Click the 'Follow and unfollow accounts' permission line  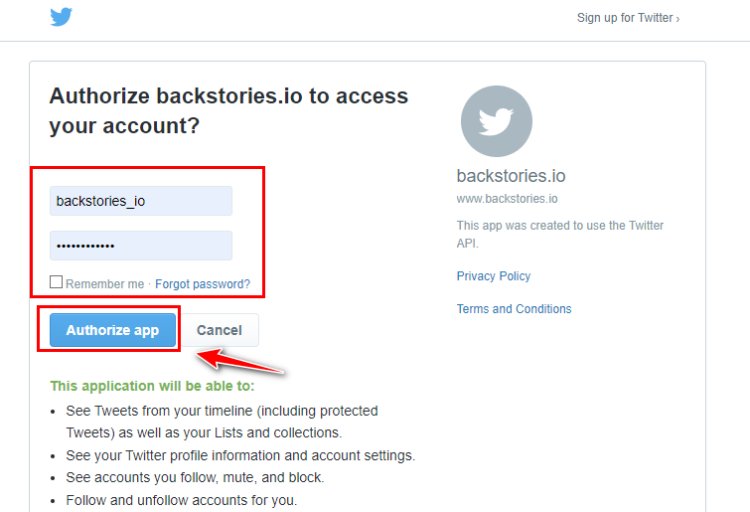click(x=181, y=500)
